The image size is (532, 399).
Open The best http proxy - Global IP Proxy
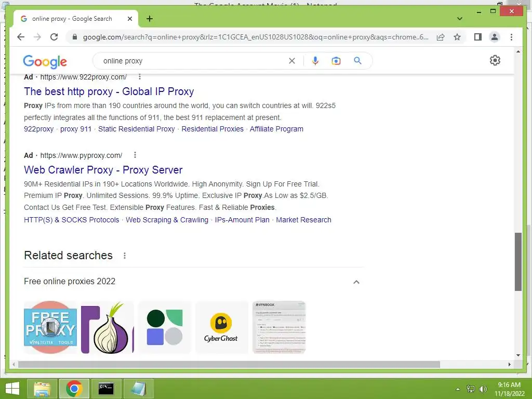coord(109,91)
